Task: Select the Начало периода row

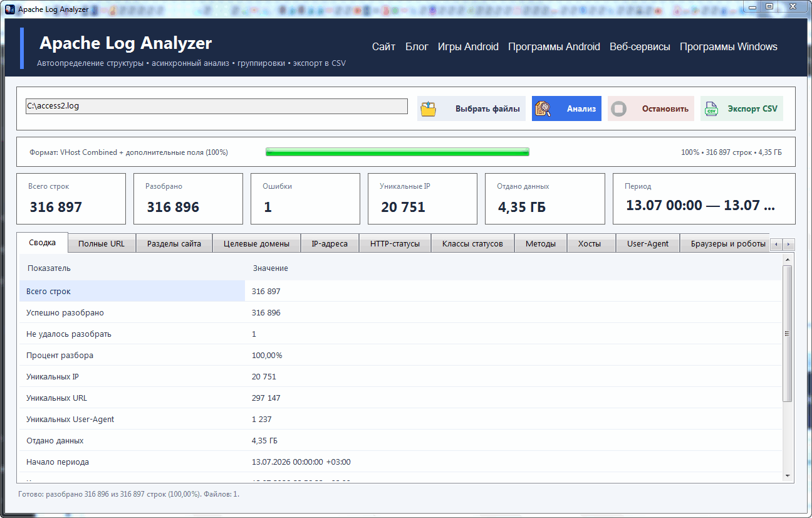Action: tap(401, 462)
